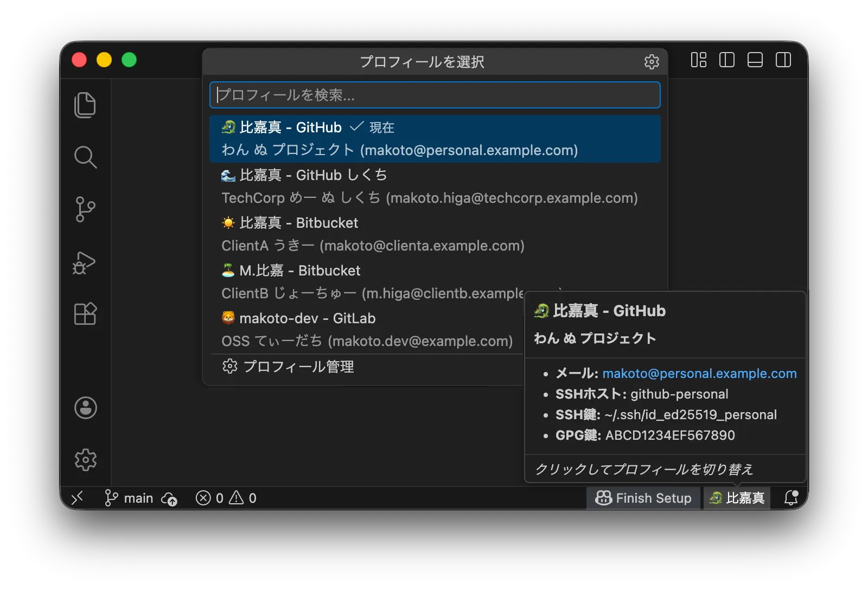The width and height of the screenshot is (868, 590).
Task: Open the Accounts menu icon
Action: coord(86,408)
